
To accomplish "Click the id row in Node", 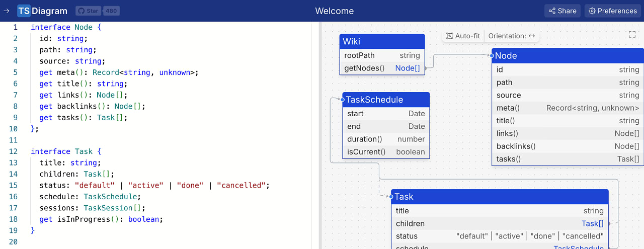I will tap(568, 69).
